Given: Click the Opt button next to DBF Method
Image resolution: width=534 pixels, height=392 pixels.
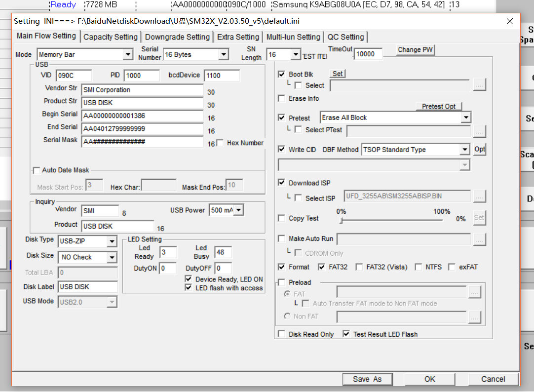Looking at the screenshot, I should [480, 149].
